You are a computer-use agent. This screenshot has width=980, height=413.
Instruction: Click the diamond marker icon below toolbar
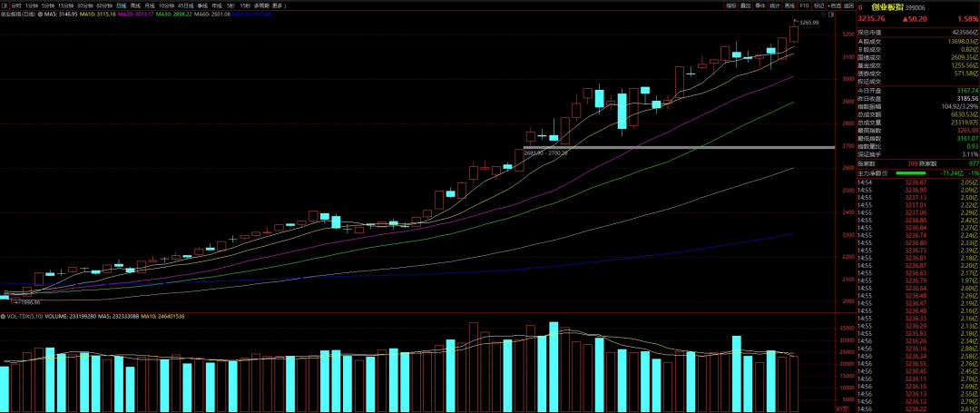823,15
